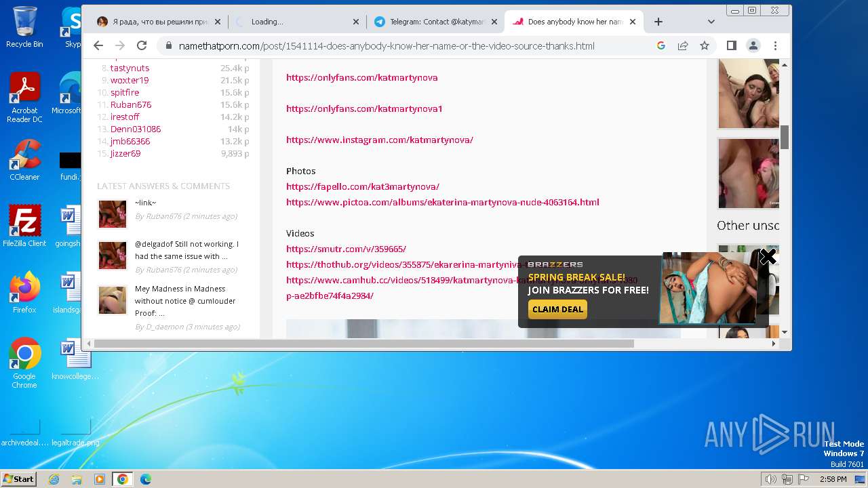Open the Chrome profile menu
The image size is (868, 488).
coord(753,45)
